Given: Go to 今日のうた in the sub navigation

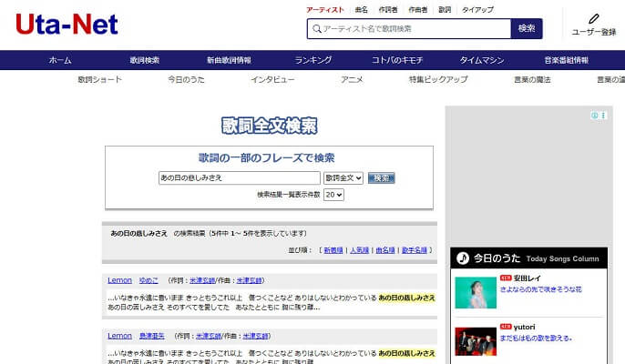Looking at the screenshot, I should (x=186, y=80).
